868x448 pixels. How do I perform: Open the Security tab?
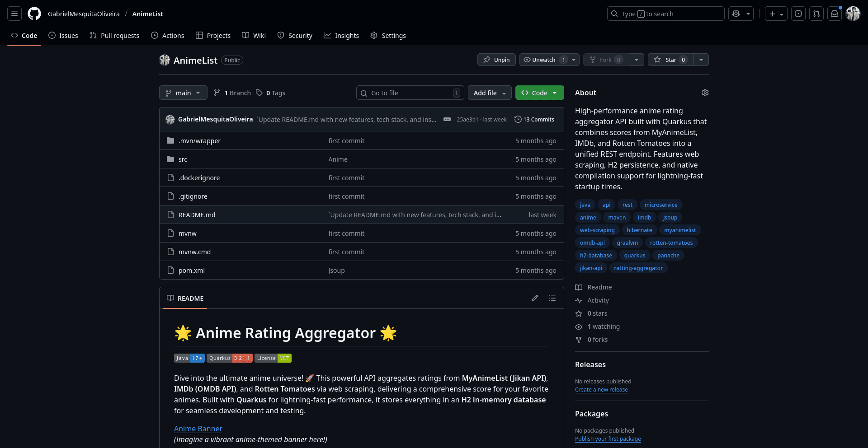click(295, 36)
